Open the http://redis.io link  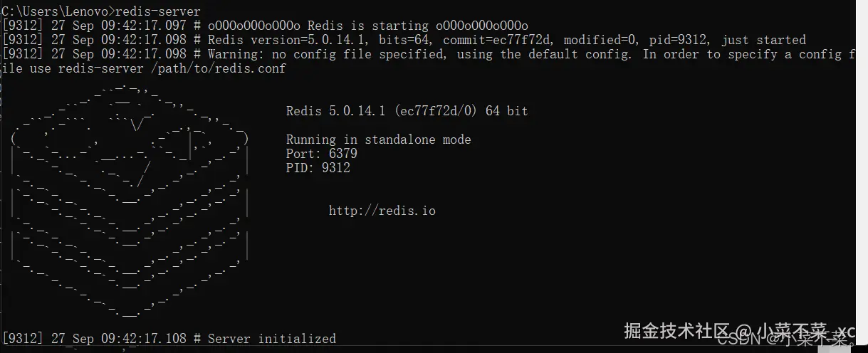382,211
